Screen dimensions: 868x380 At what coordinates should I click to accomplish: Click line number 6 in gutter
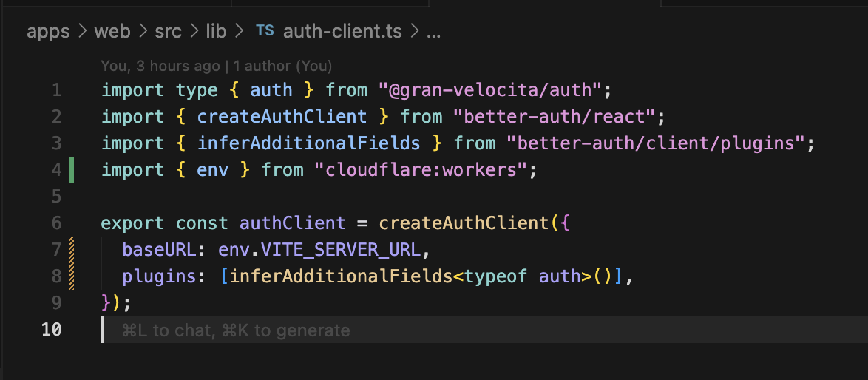56,223
